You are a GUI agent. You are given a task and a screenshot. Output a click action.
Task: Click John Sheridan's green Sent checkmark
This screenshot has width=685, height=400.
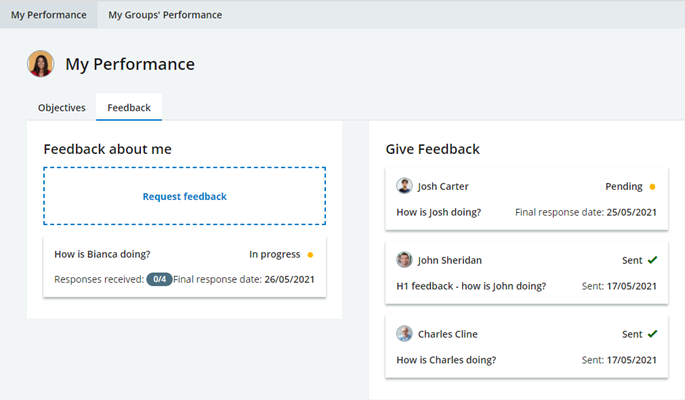tap(652, 260)
